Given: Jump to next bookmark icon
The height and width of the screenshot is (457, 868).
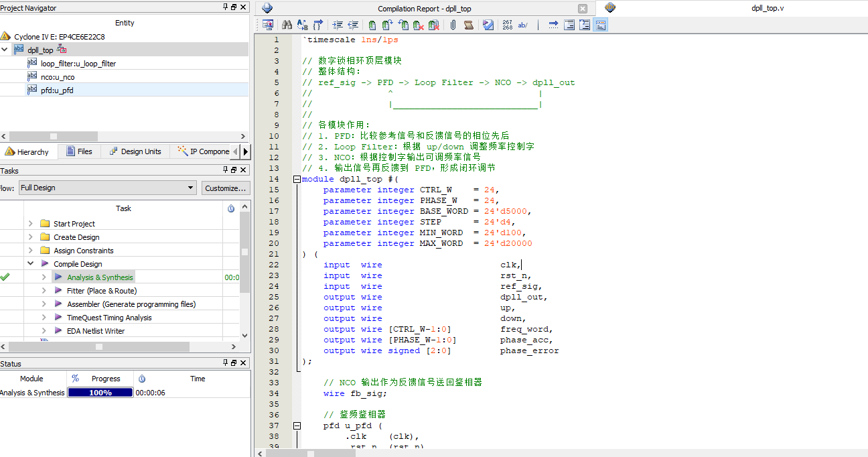Looking at the screenshot, I should coord(388,25).
